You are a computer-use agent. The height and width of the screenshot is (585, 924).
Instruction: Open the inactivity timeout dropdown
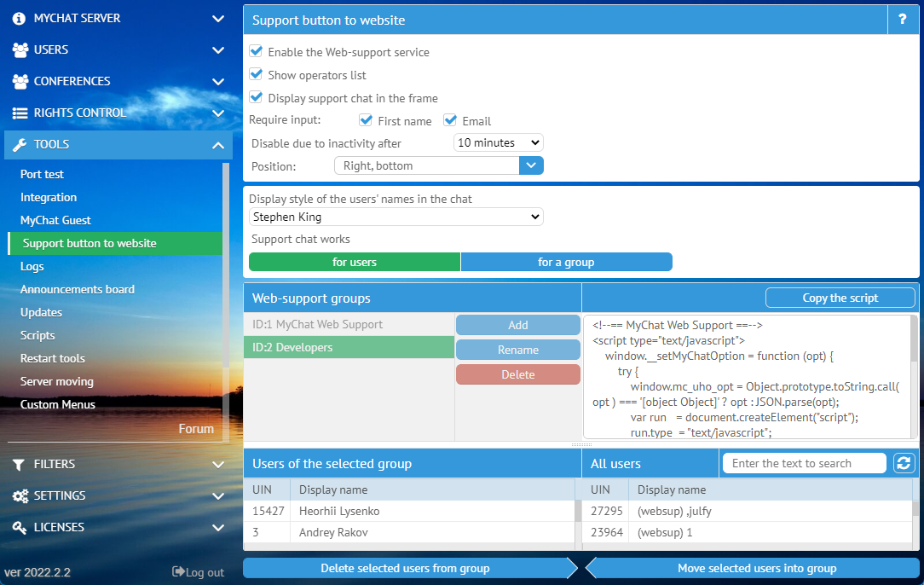pyautogui.click(x=499, y=142)
